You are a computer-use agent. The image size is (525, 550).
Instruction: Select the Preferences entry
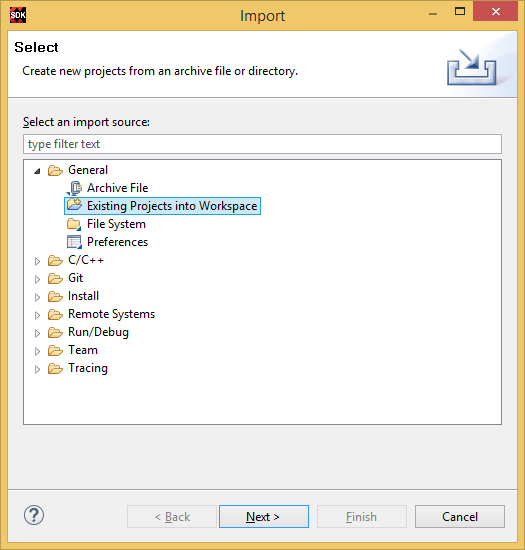[117, 242]
